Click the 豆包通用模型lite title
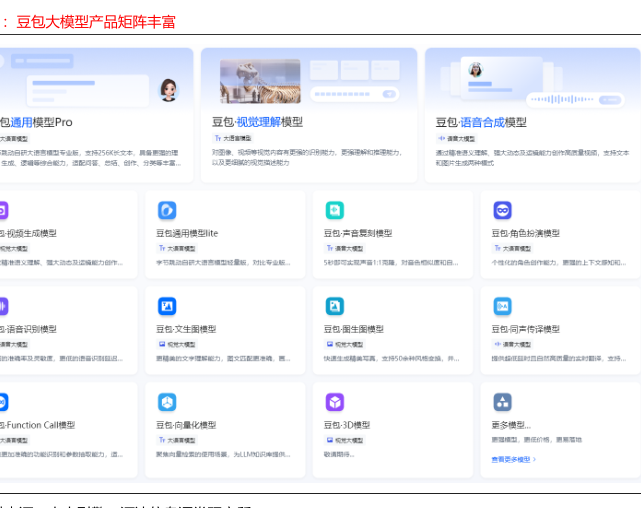641x508 pixels. coord(187,233)
